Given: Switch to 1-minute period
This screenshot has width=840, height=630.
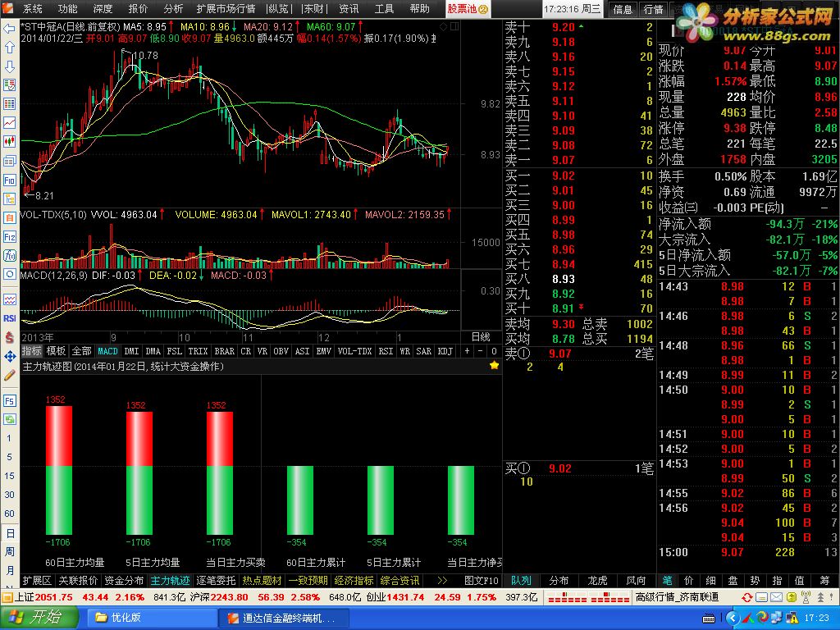Looking at the screenshot, I should (9, 438).
